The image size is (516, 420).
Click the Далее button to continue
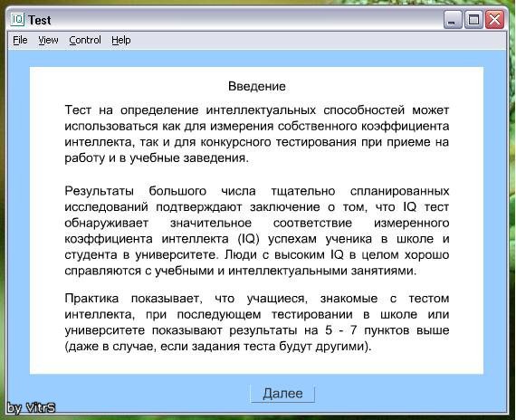tap(282, 394)
